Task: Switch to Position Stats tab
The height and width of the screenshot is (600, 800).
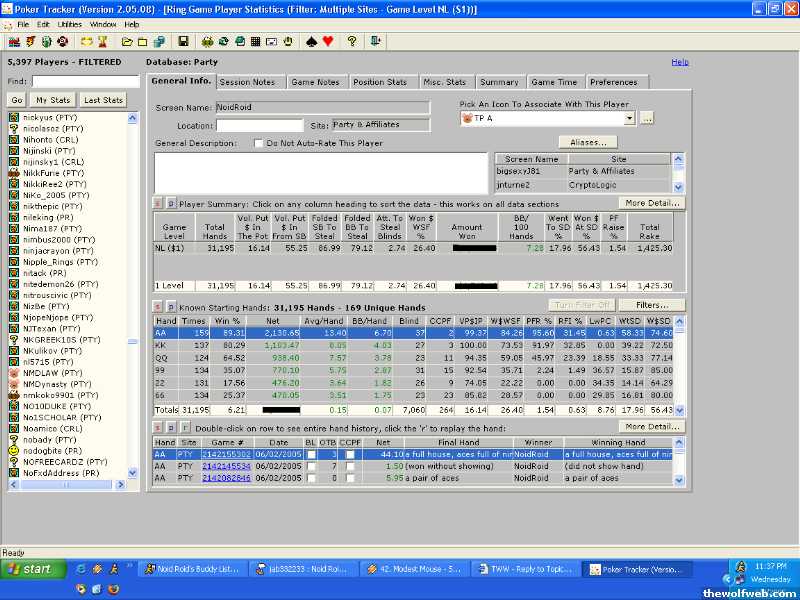Action: pyautogui.click(x=380, y=82)
